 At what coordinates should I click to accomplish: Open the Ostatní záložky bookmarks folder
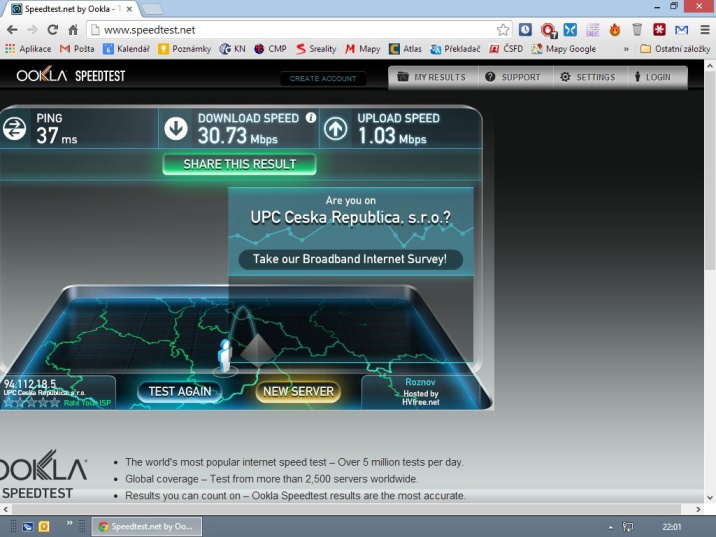click(x=674, y=48)
